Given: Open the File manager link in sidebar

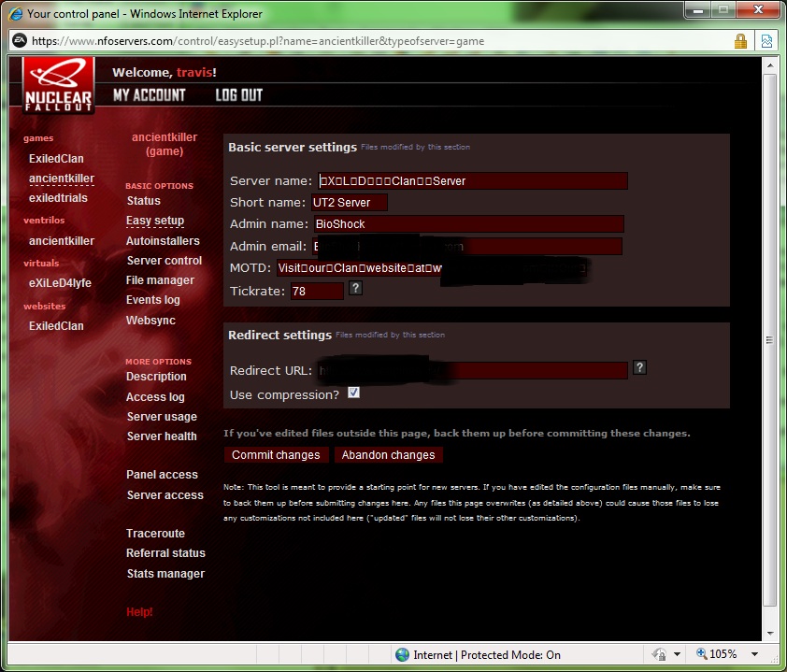Looking at the screenshot, I should tap(160, 280).
